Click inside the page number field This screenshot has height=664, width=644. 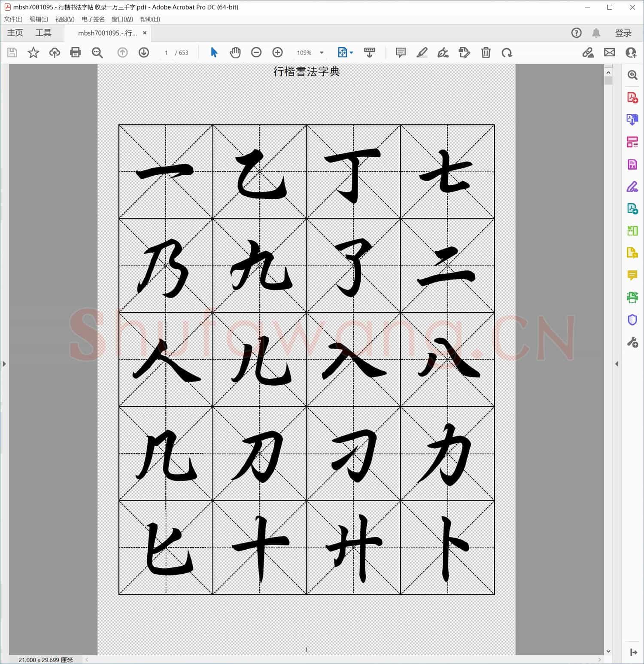[x=166, y=52]
